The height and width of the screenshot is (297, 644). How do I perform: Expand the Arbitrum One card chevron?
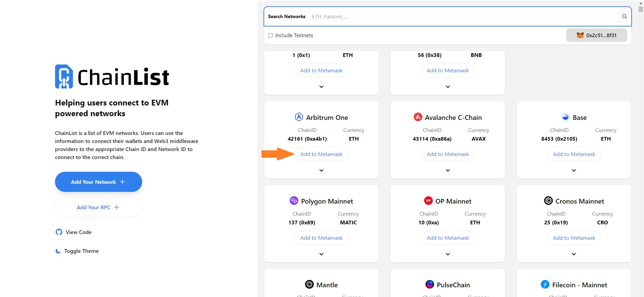[x=321, y=170]
